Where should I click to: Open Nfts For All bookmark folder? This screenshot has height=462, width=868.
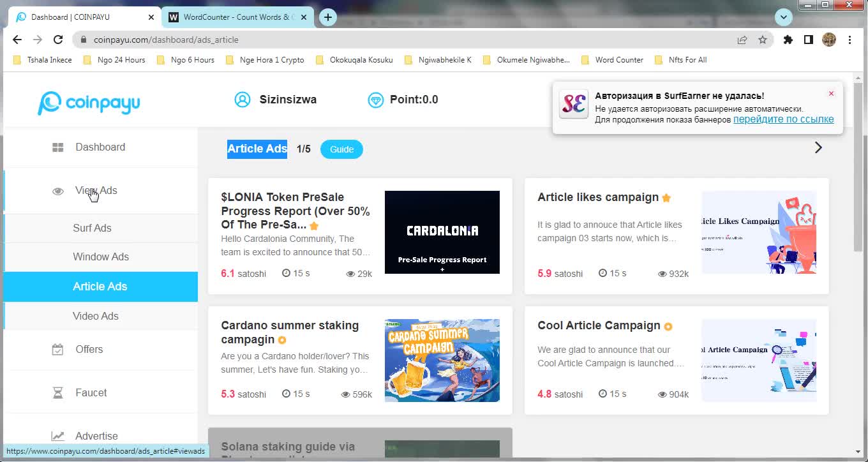tap(680, 60)
